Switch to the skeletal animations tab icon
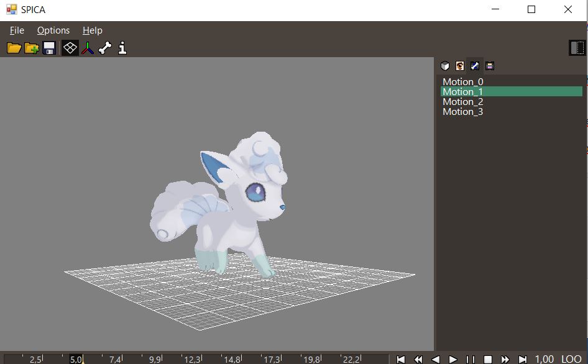This screenshot has width=588, height=364. tap(475, 66)
